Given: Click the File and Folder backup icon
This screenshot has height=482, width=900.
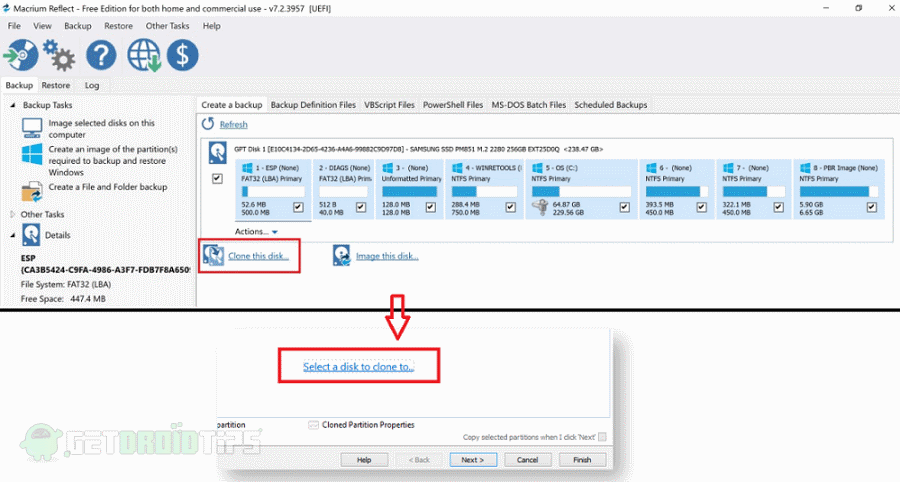Looking at the screenshot, I should [32, 191].
